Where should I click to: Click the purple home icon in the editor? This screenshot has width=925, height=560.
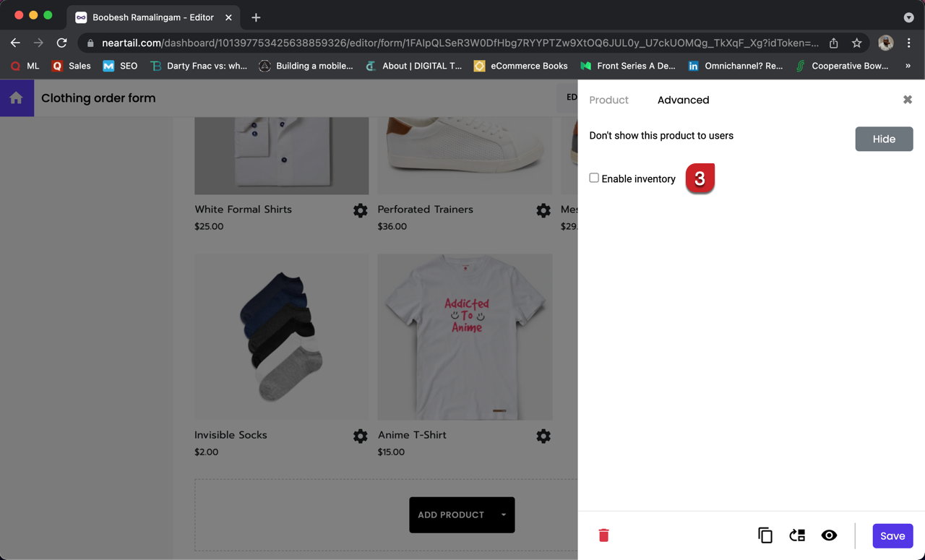coord(16,97)
